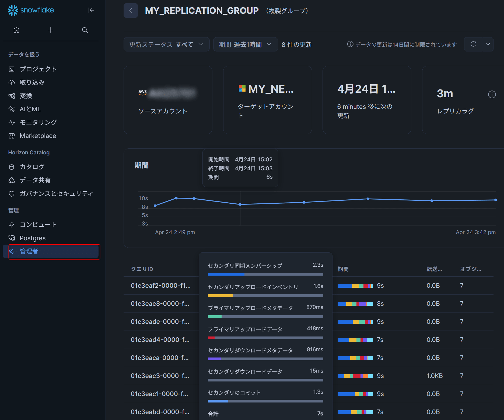Refresh the replication data

tap(473, 44)
